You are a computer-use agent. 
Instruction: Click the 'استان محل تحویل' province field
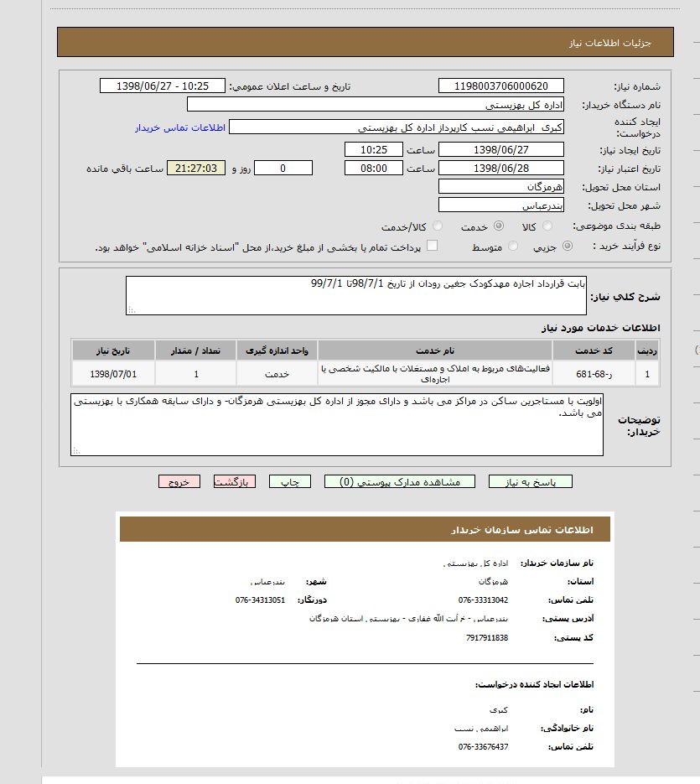(x=500, y=186)
